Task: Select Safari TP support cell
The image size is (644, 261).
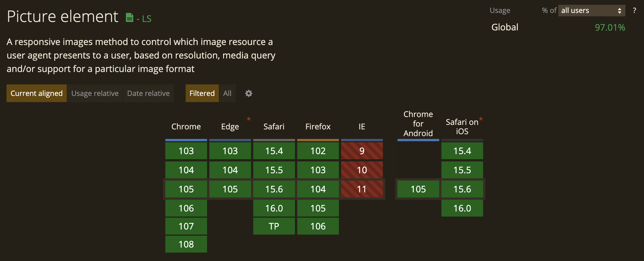Action: (x=274, y=226)
